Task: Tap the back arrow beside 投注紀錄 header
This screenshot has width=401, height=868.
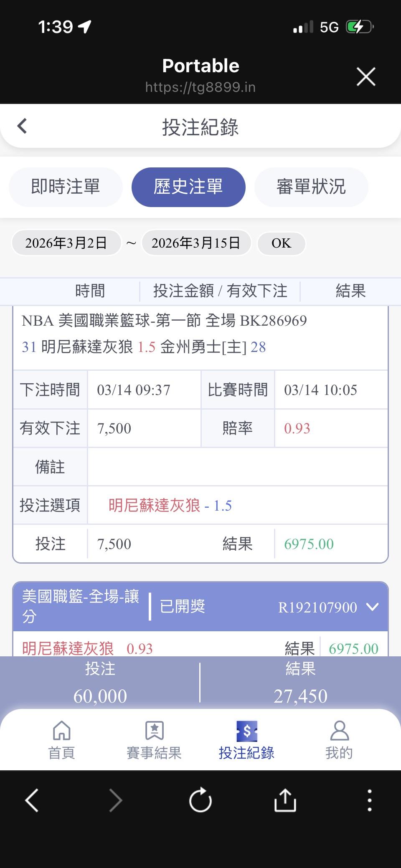Action: (x=23, y=126)
